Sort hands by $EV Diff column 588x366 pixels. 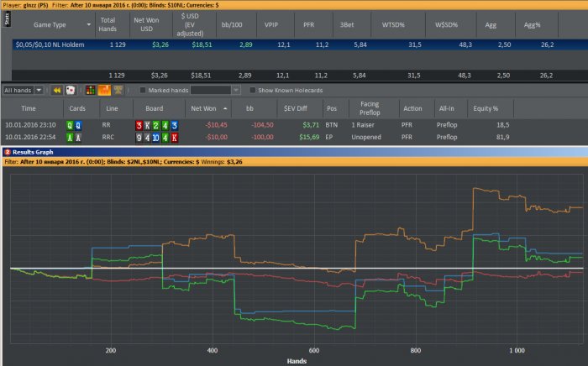[x=296, y=108]
